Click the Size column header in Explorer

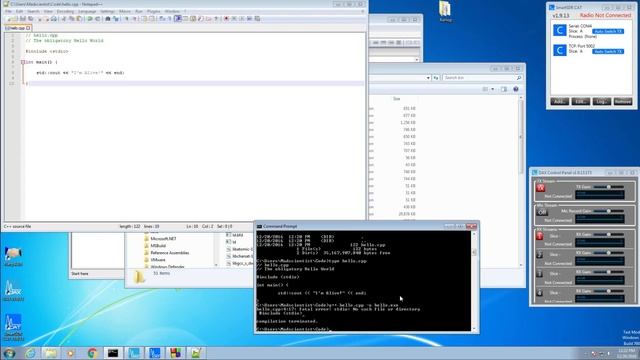(396, 99)
